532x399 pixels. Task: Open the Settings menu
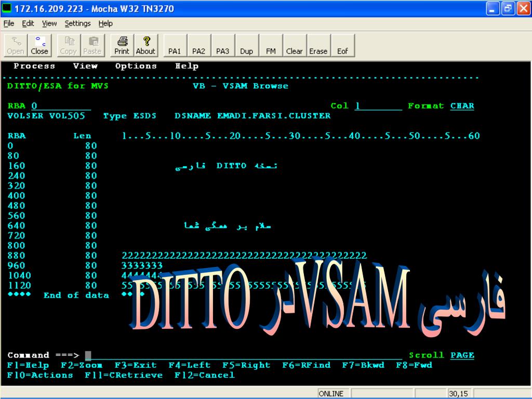point(78,23)
